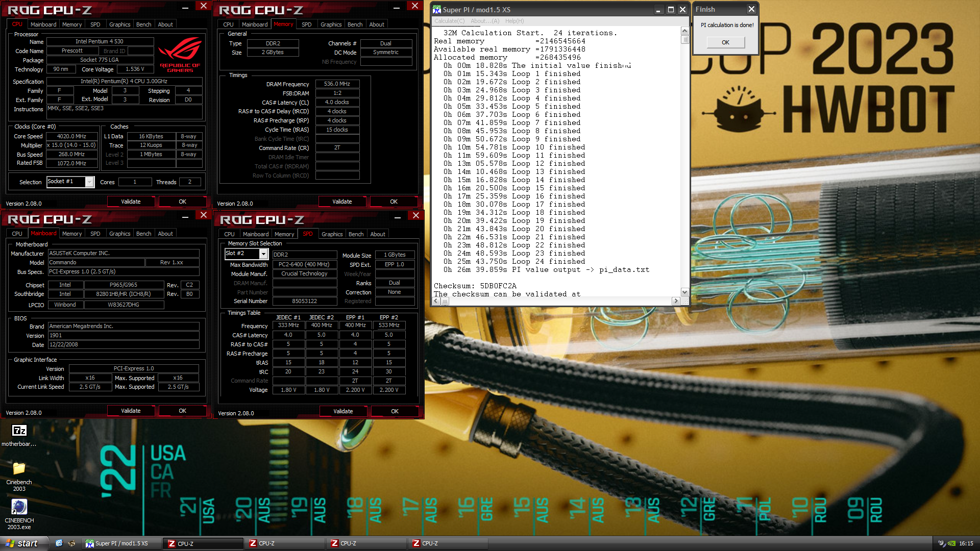This screenshot has width=980, height=551.
Task: Open Help(H) menu in Super PI
Action: 514,21
